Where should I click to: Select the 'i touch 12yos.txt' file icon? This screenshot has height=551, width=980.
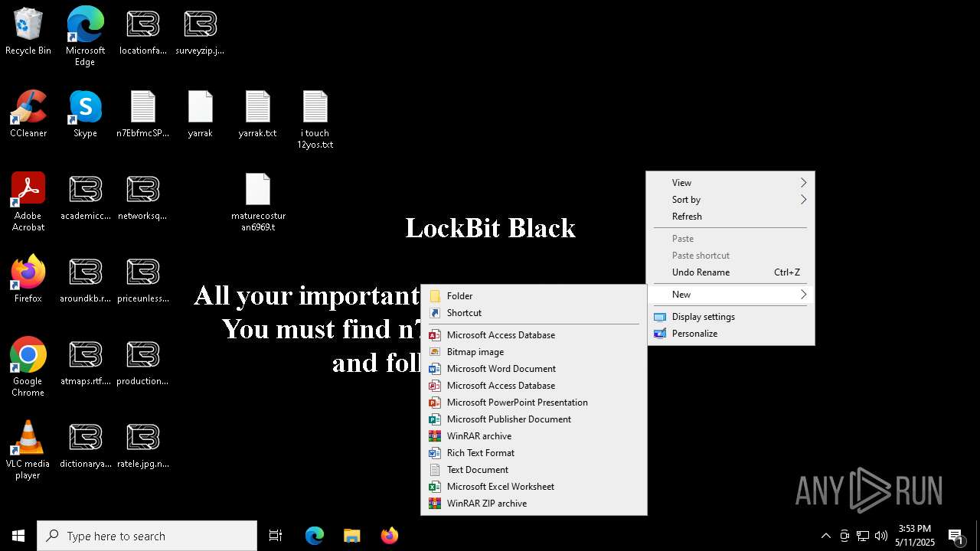click(x=315, y=119)
